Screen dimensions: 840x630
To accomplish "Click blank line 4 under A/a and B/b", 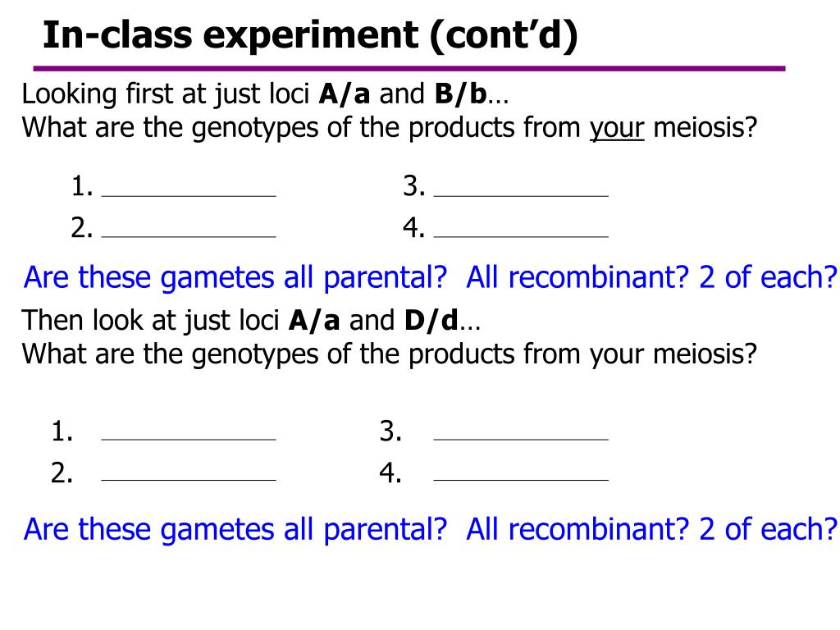I will (x=521, y=236).
